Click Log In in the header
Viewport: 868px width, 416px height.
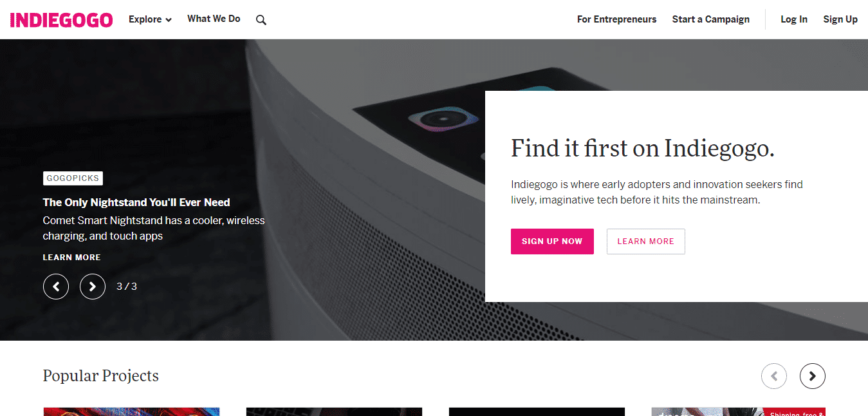(793, 19)
